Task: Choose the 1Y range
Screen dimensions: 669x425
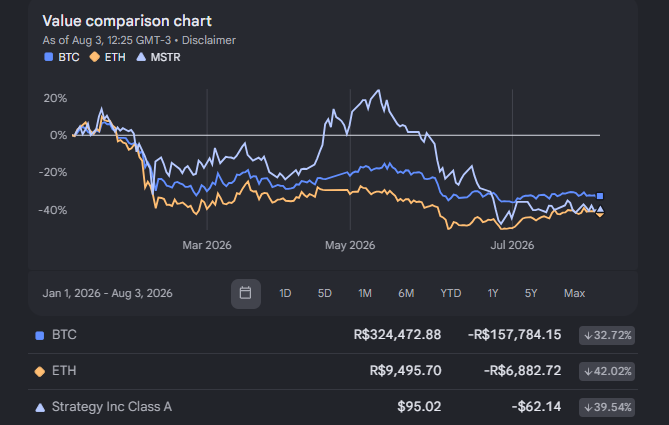Action: tap(493, 294)
